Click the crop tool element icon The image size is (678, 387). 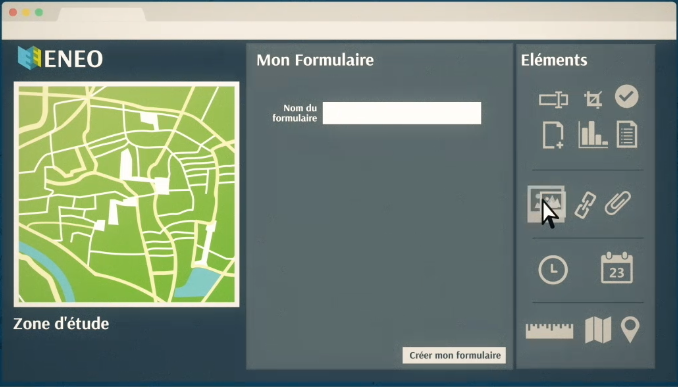tap(593, 99)
